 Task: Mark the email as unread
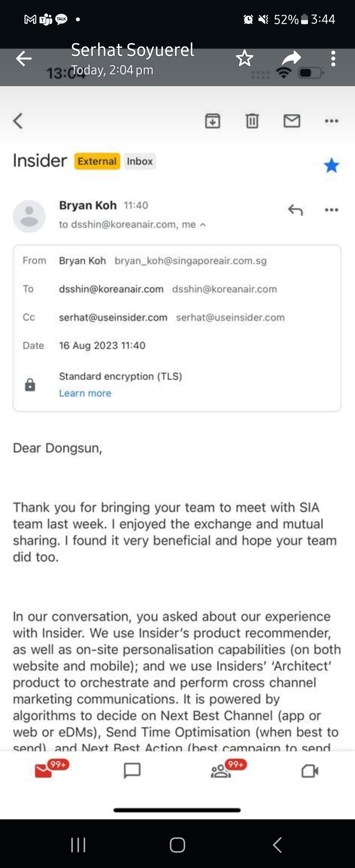292,121
